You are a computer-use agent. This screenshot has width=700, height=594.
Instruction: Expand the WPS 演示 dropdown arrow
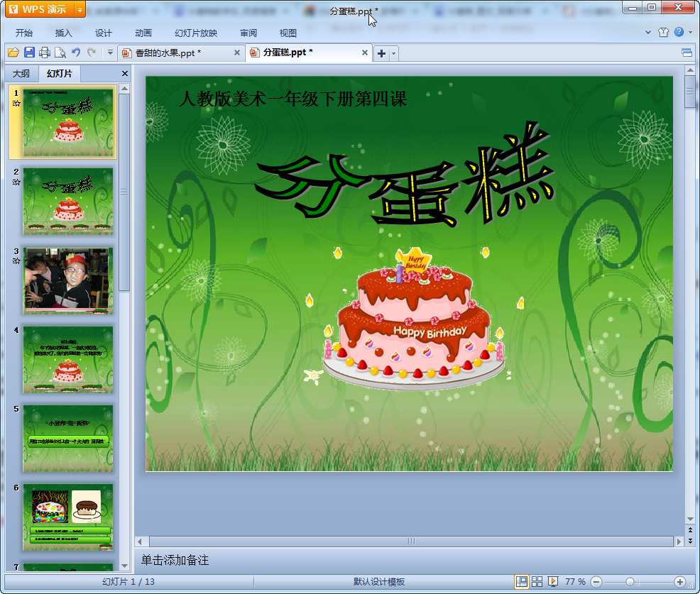tap(80, 9)
